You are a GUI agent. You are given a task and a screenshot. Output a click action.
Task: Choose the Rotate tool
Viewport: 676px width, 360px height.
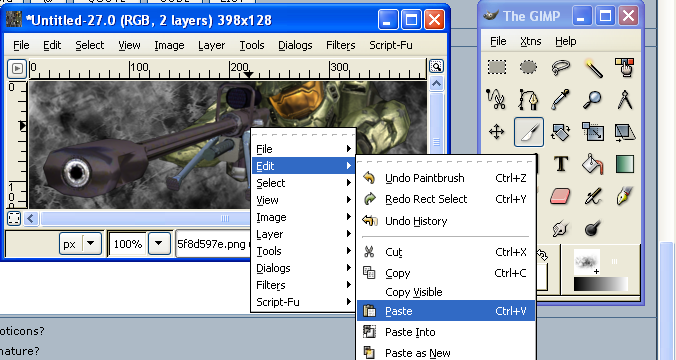tap(561, 132)
